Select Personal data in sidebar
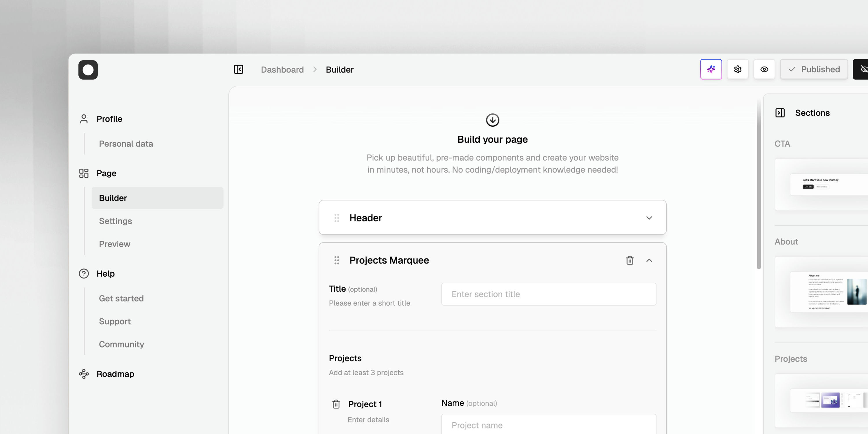 pyautogui.click(x=126, y=144)
